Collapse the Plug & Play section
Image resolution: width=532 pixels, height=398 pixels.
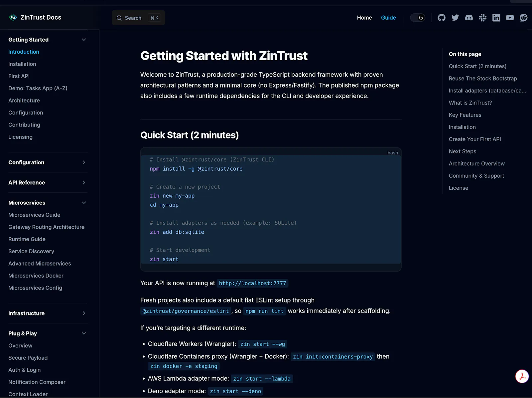coord(84,333)
